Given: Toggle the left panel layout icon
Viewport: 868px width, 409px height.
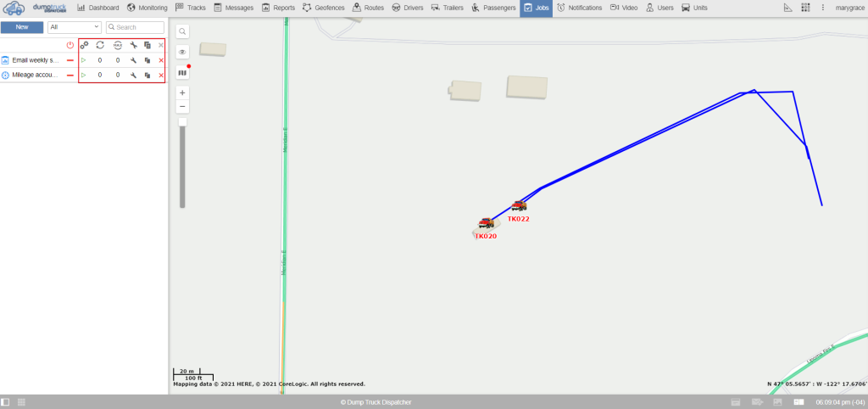Looking at the screenshot, I should [x=6, y=402].
